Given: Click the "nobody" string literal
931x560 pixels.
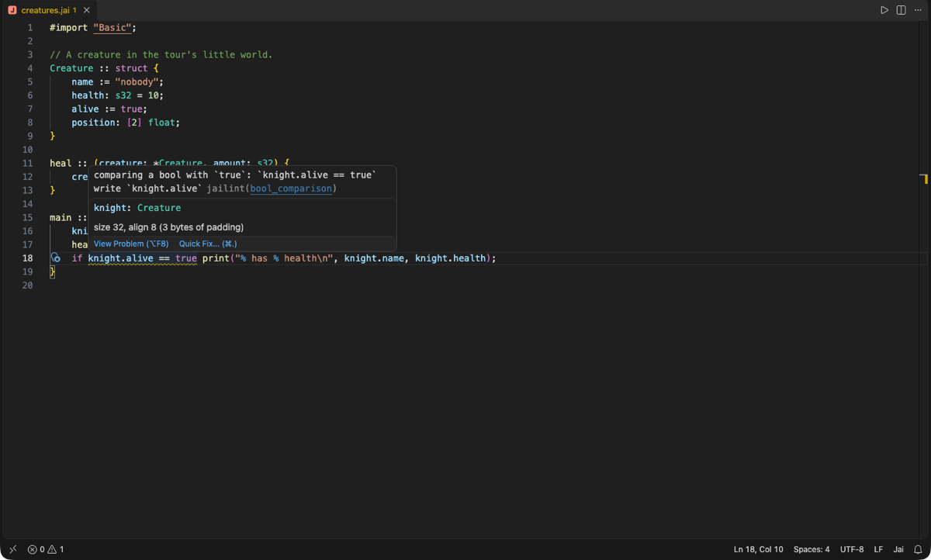Looking at the screenshot, I should [137, 81].
